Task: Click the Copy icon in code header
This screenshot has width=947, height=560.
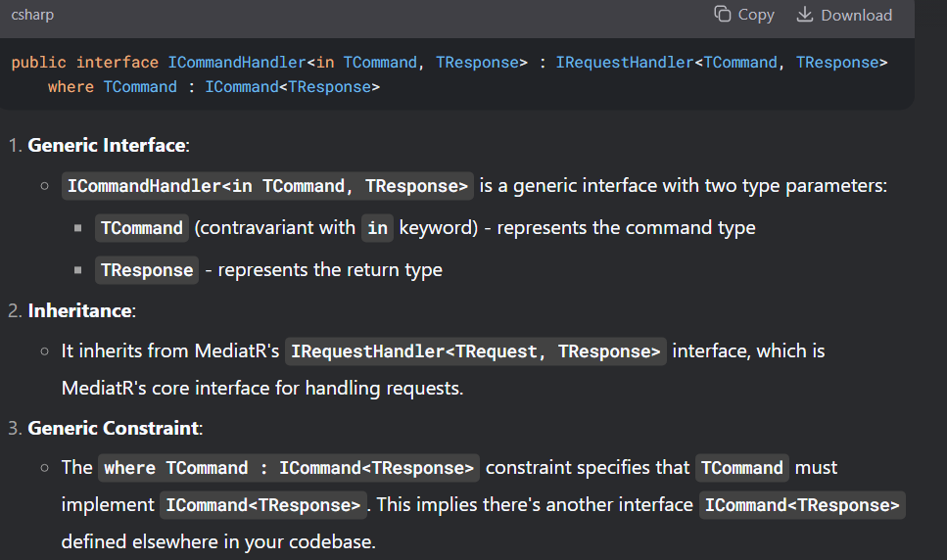Action: 723,14
